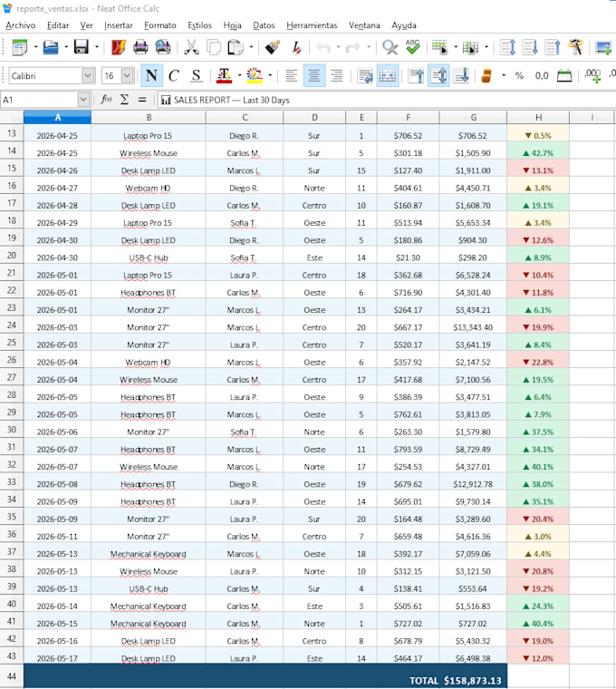The image size is (616, 689).
Task: Open Find and Replace
Action: (x=390, y=47)
